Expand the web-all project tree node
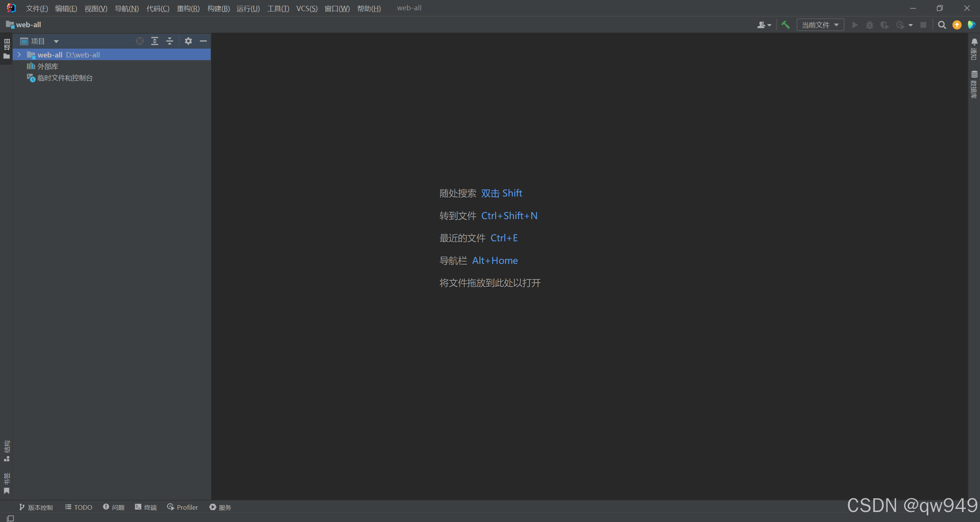The width and height of the screenshot is (980, 522). click(19, 55)
